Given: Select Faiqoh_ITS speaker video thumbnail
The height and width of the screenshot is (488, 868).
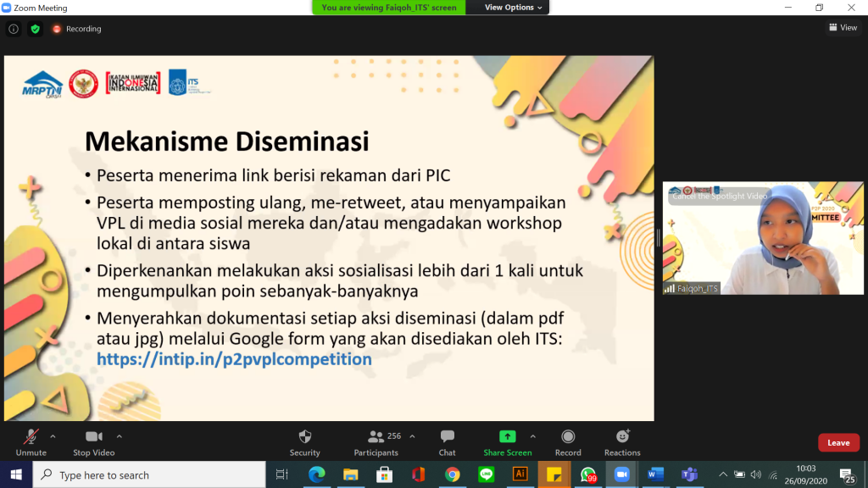Looking at the screenshot, I should coord(763,238).
